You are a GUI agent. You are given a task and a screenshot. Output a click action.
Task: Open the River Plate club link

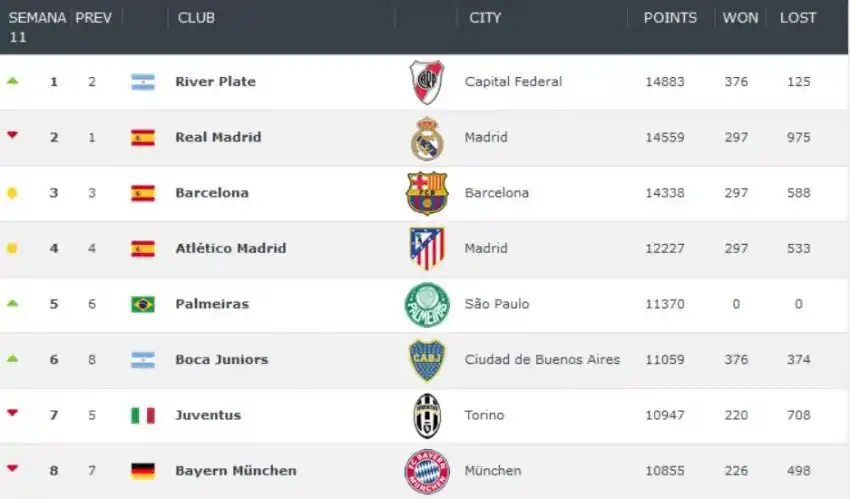tap(215, 82)
